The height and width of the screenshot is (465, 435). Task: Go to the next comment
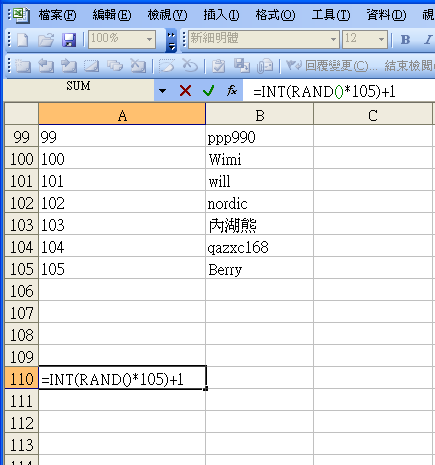tap(69, 66)
